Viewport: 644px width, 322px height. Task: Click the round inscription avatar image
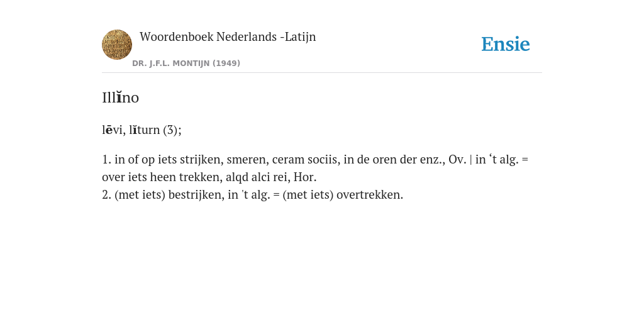point(117,45)
